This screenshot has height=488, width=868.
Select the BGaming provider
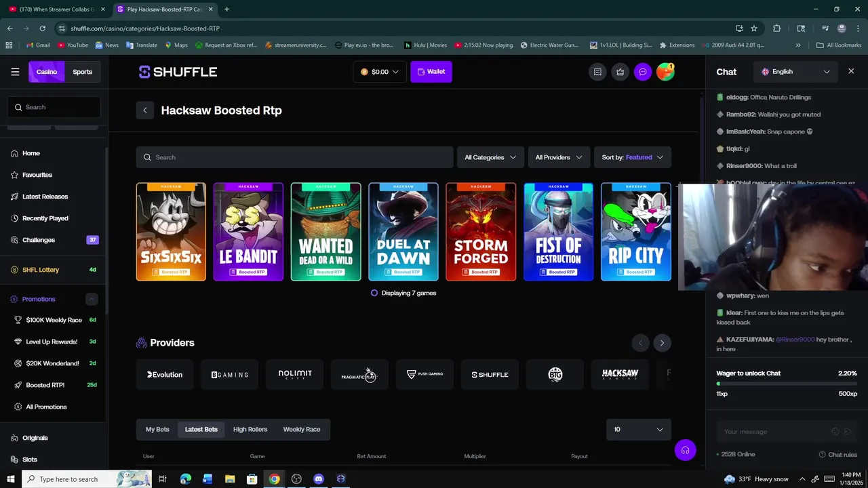pos(230,374)
